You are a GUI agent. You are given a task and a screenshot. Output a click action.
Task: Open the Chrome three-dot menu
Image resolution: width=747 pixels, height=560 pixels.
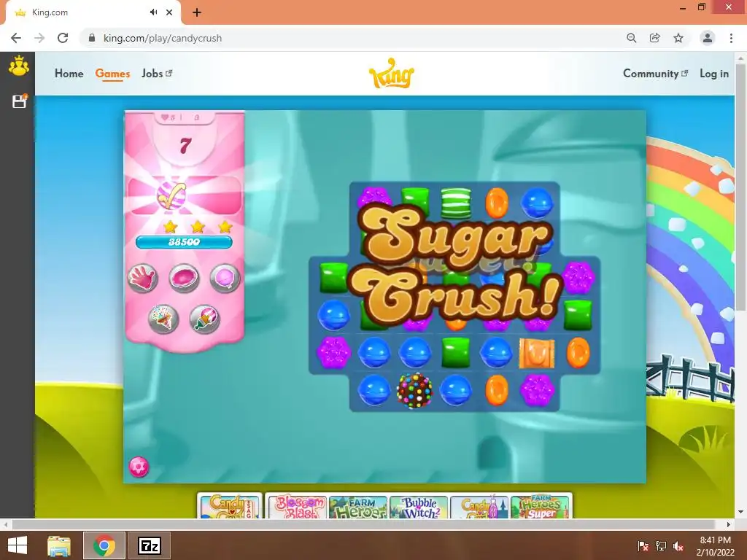(x=731, y=38)
